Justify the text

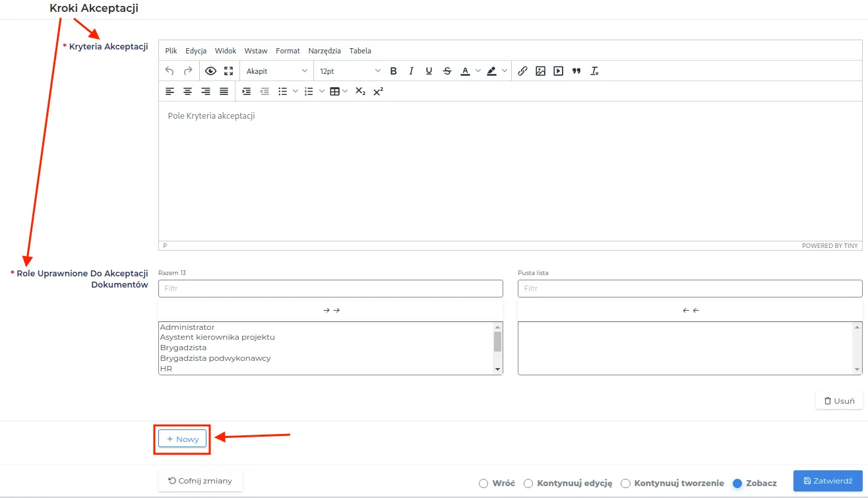pyautogui.click(x=224, y=91)
